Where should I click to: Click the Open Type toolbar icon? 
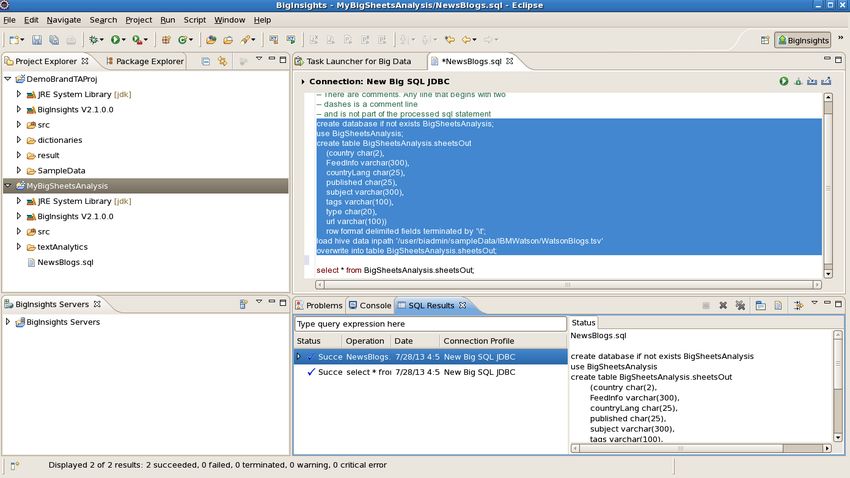coord(211,40)
